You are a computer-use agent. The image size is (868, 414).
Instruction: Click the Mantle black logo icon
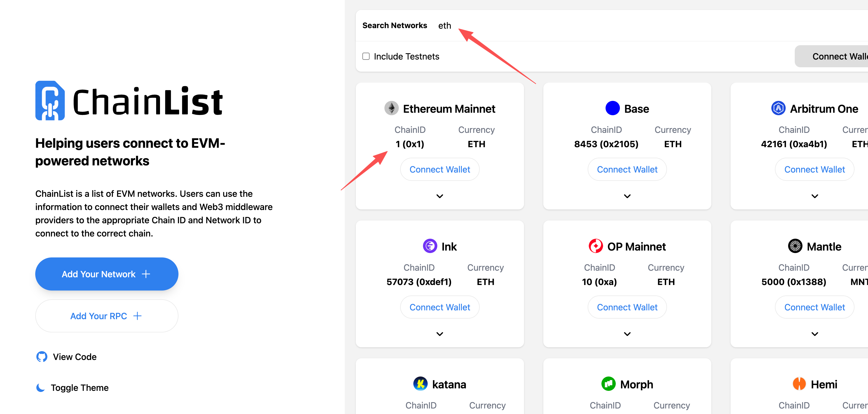795,246
